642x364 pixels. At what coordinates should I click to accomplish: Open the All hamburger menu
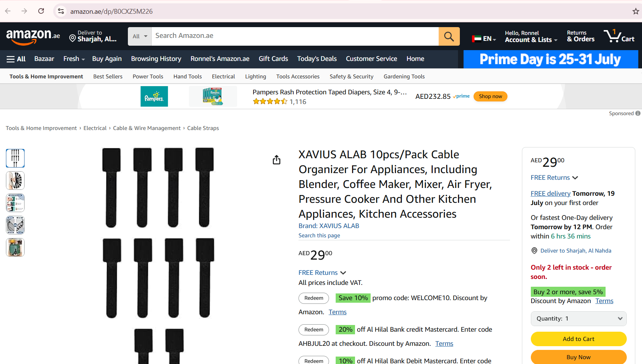16,59
